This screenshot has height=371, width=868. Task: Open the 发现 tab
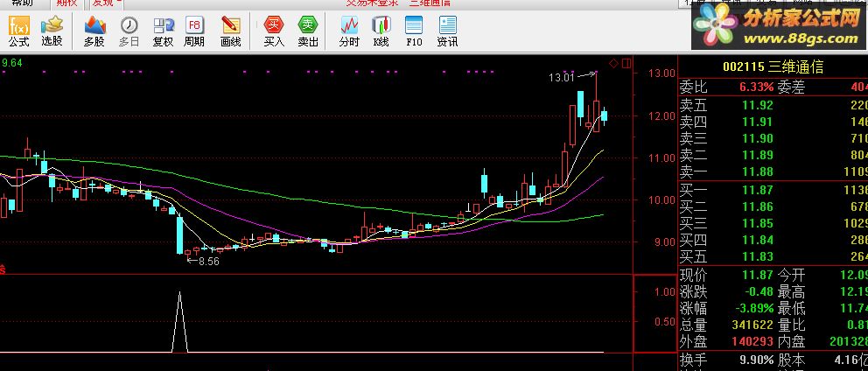tap(102, 3)
